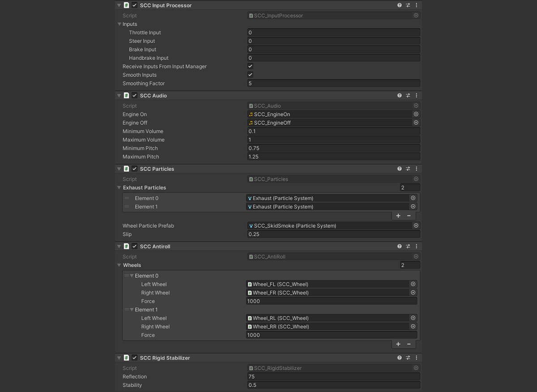Uncheck the Smooth Inputs option
Screen dimensions: 537x392
(x=250, y=75)
